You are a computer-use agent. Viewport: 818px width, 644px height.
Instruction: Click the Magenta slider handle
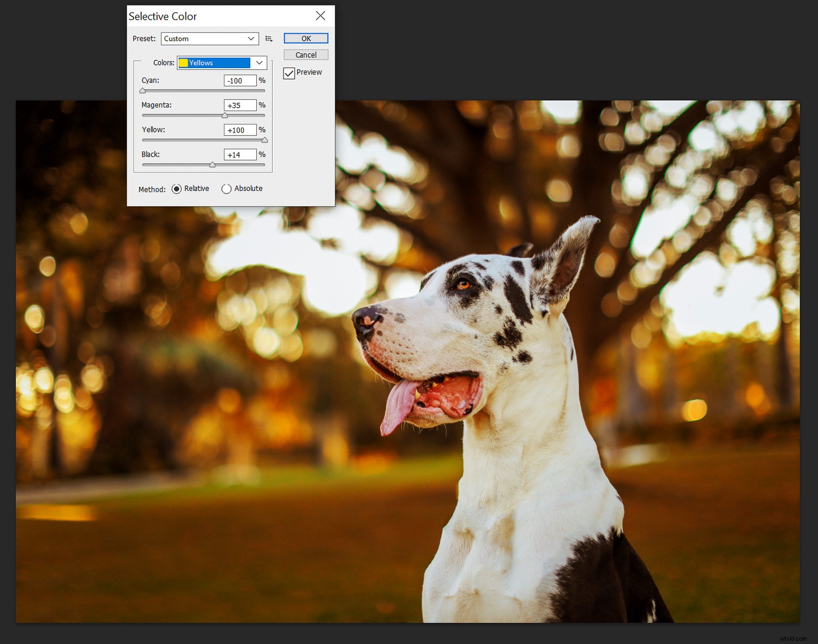(225, 115)
